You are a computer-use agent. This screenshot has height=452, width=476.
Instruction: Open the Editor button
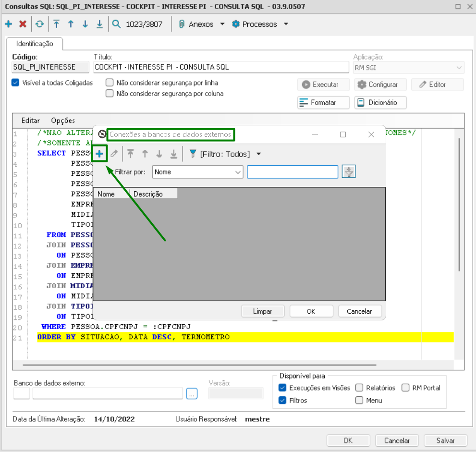click(x=438, y=85)
